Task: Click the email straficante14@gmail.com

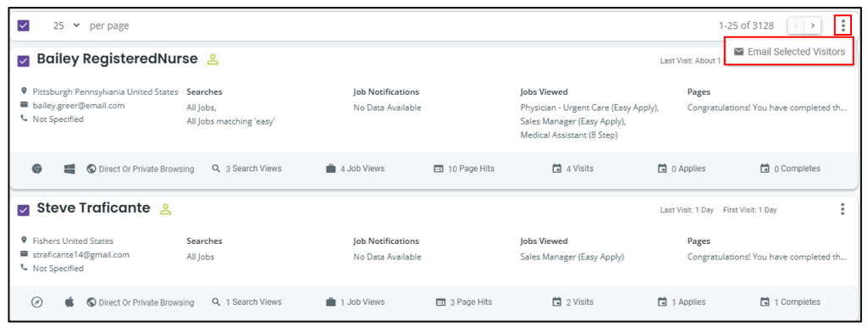Action: [80, 255]
